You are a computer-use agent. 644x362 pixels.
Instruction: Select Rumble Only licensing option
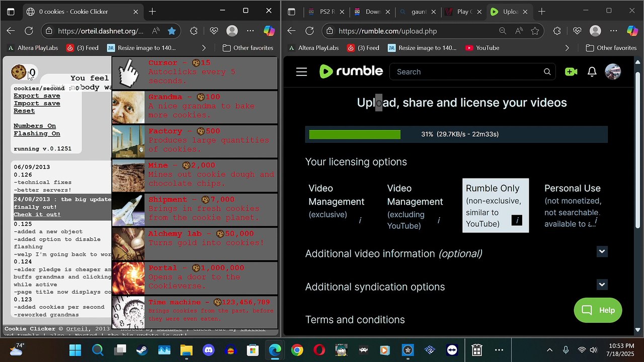pyautogui.click(x=495, y=205)
